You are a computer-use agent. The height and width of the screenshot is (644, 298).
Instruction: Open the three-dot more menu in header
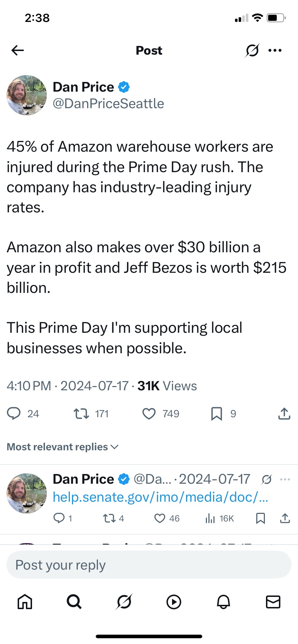click(x=275, y=50)
